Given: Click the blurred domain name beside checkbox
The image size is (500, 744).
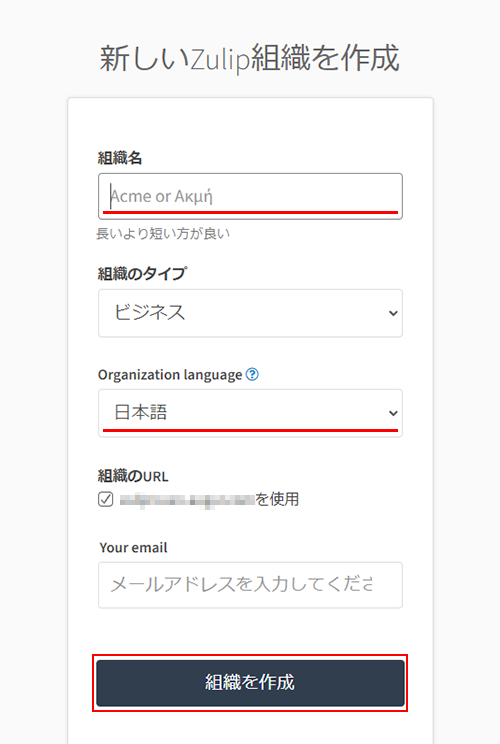Looking at the screenshot, I should point(187,500).
